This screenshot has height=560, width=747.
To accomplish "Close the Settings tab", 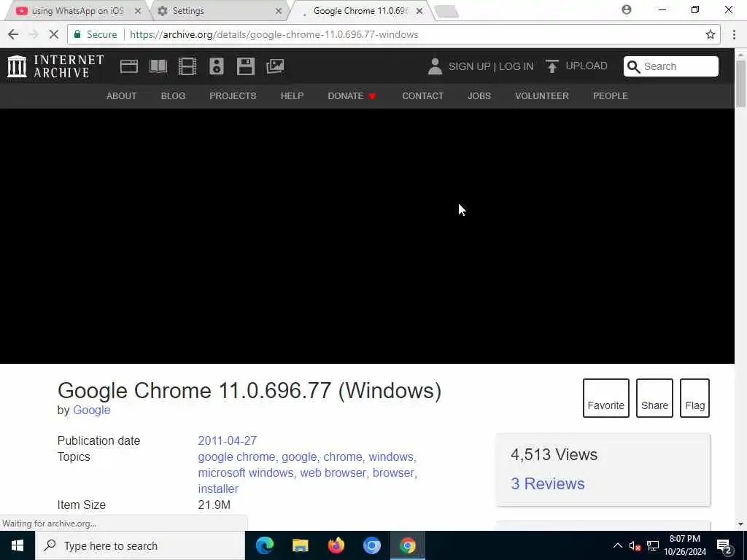I will [279, 10].
